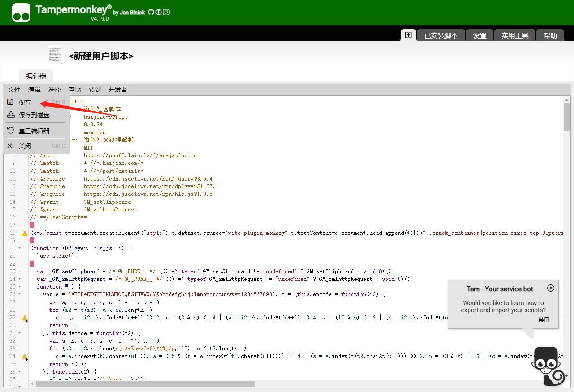Screen dimensions: 574x392
Task: Select the 编辑器 tab
Action: (36, 76)
